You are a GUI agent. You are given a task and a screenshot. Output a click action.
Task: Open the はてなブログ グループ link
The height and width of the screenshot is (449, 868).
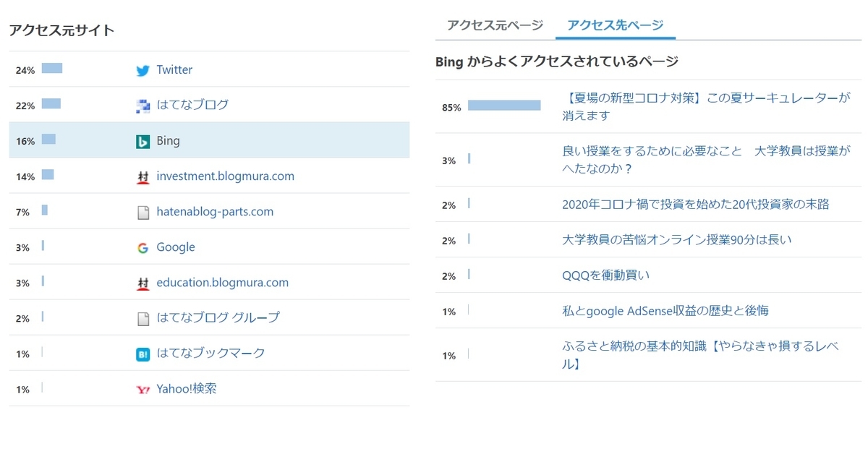[x=218, y=317]
